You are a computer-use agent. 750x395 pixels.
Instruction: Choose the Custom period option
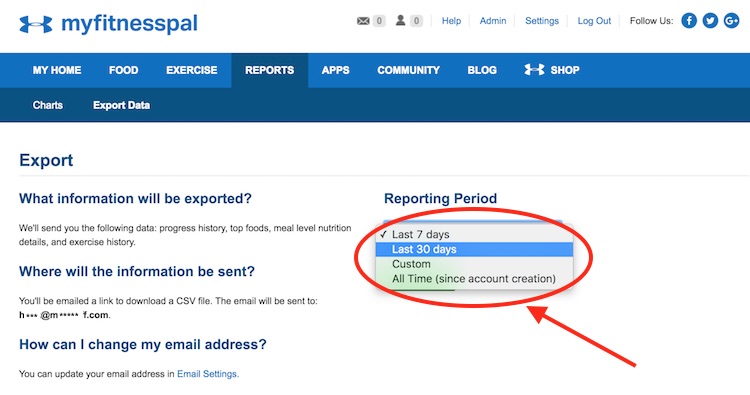point(474,264)
